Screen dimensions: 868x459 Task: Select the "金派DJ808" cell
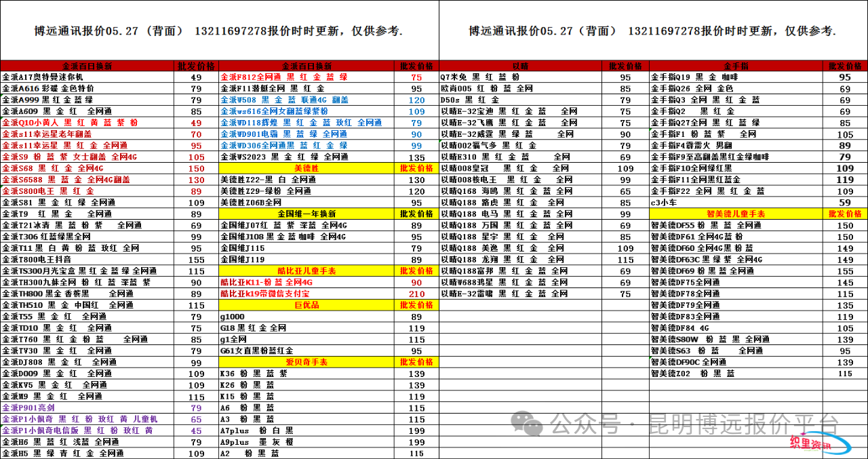tap(87, 362)
